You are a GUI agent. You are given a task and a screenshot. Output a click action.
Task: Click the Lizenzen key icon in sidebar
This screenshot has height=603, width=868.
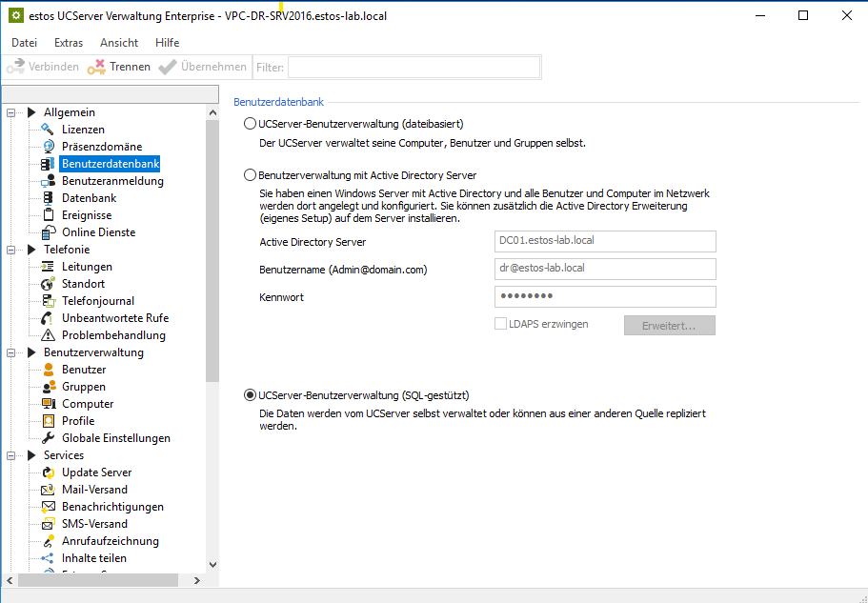pyautogui.click(x=48, y=130)
